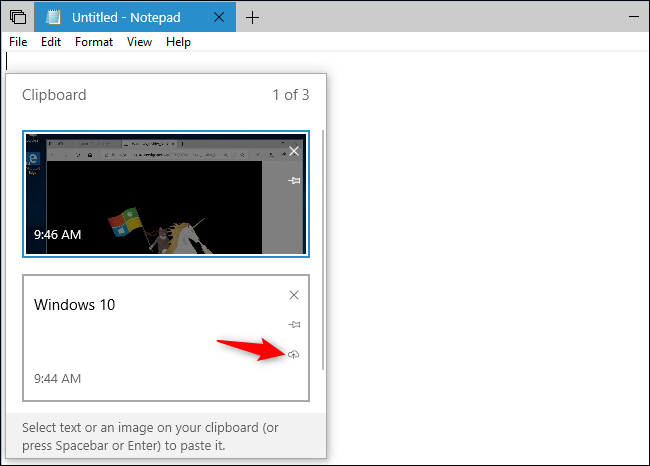Click the clipboard panel scrollbar
This screenshot has height=466, width=650.
[x=323, y=250]
